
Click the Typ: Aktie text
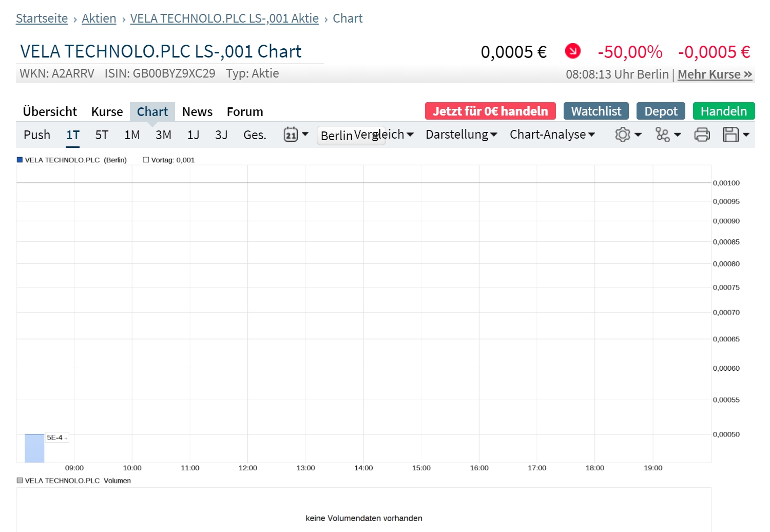[253, 73]
